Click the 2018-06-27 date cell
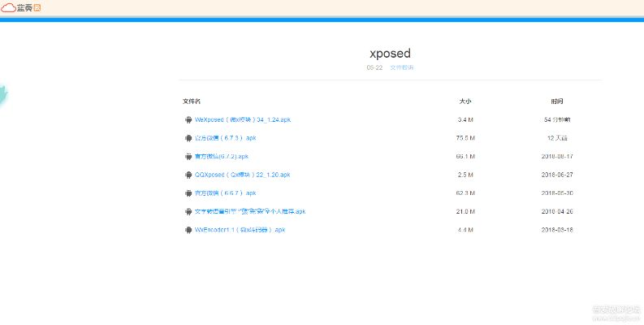The image size is (644, 325). (557, 175)
